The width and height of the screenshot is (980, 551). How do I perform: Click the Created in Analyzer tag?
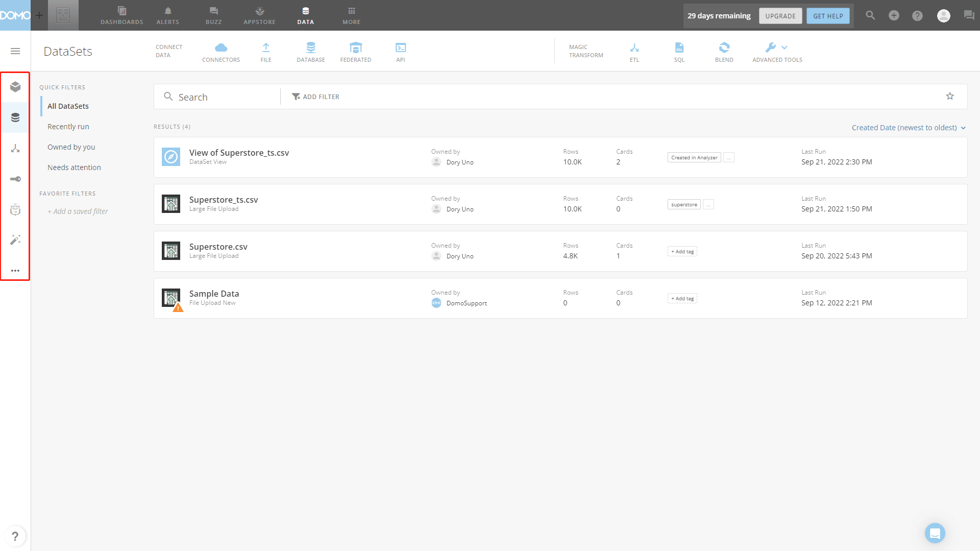pyautogui.click(x=694, y=157)
